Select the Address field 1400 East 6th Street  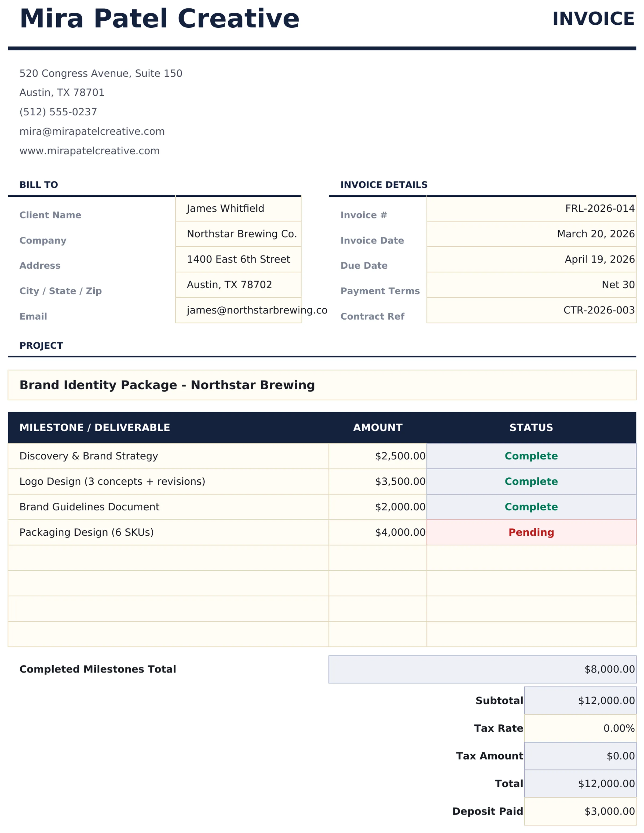(x=238, y=259)
